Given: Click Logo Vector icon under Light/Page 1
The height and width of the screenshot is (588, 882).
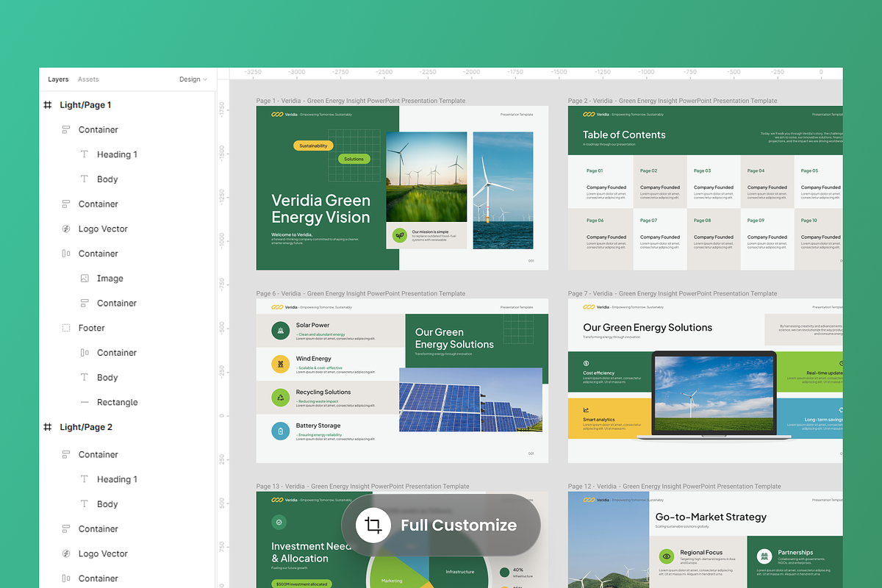Looking at the screenshot, I should pos(65,229).
